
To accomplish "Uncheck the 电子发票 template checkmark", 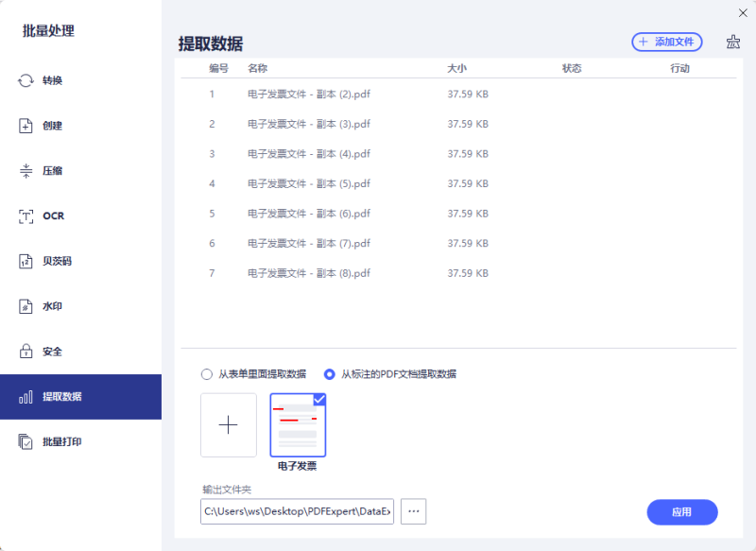I will click(x=318, y=399).
